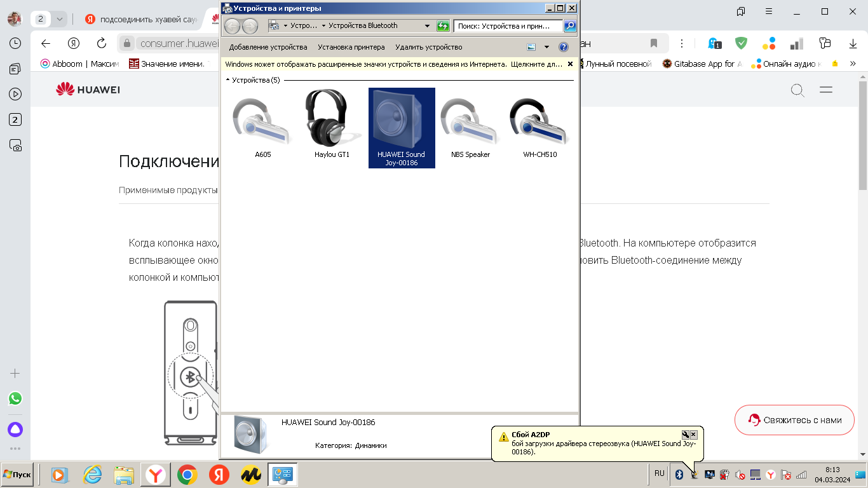Click the Пуск start button
The image size is (868, 488).
click(17, 475)
